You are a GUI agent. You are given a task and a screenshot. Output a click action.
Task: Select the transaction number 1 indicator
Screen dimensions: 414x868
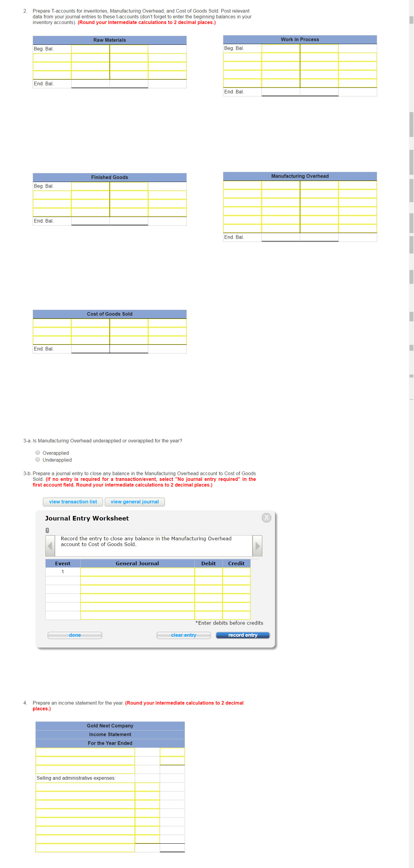[x=47, y=530]
